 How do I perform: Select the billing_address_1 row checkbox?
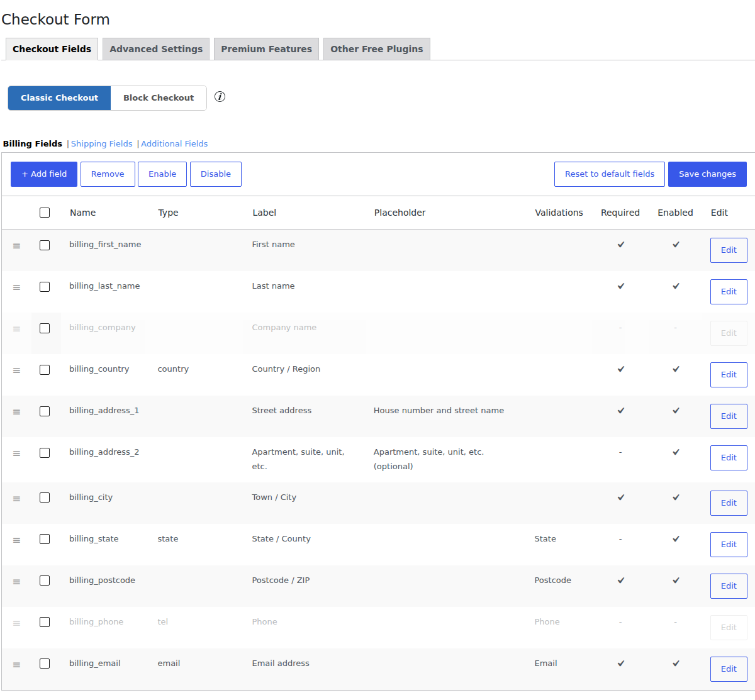[45, 411]
